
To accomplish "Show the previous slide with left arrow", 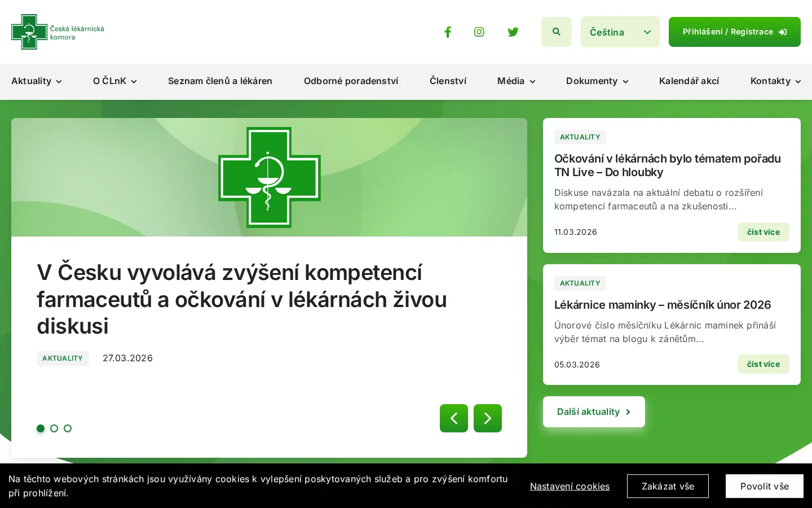I will [x=454, y=418].
